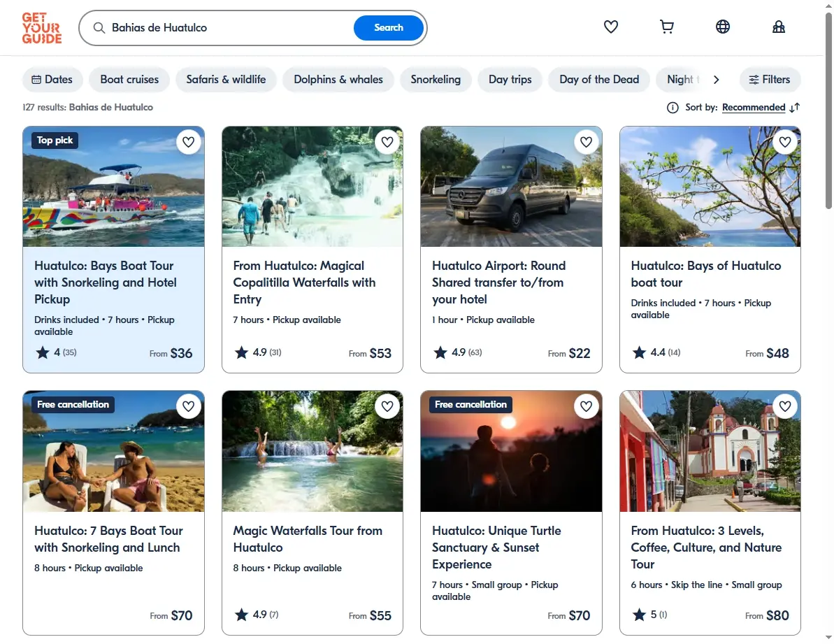Click the sort info icon
The width and height of the screenshot is (834, 644).
pos(673,108)
